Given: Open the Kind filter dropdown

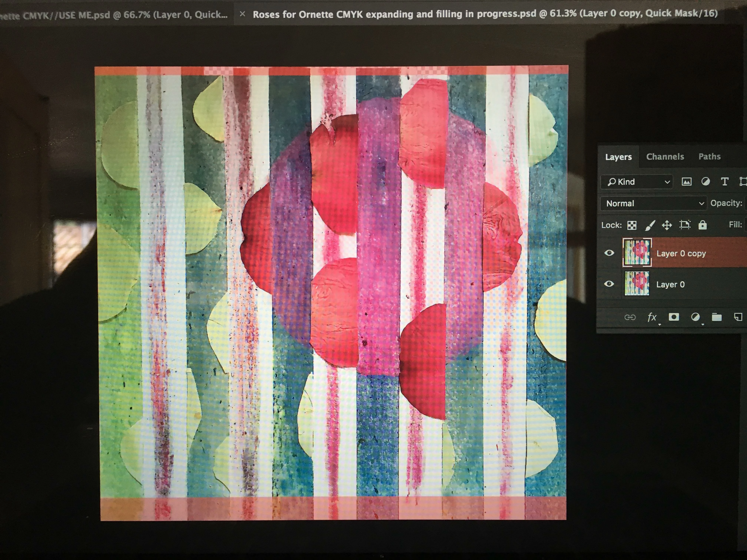Looking at the screenshot, I should (x=637, y=182).
